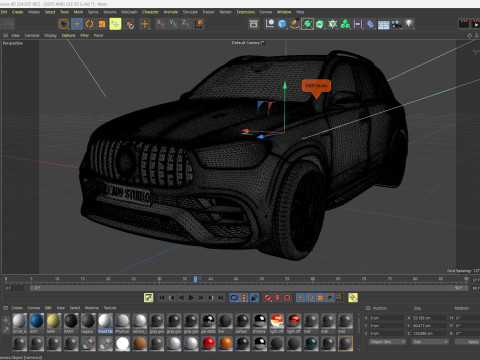
Task: Step to the next frame
Action: (x=201, y=297)
